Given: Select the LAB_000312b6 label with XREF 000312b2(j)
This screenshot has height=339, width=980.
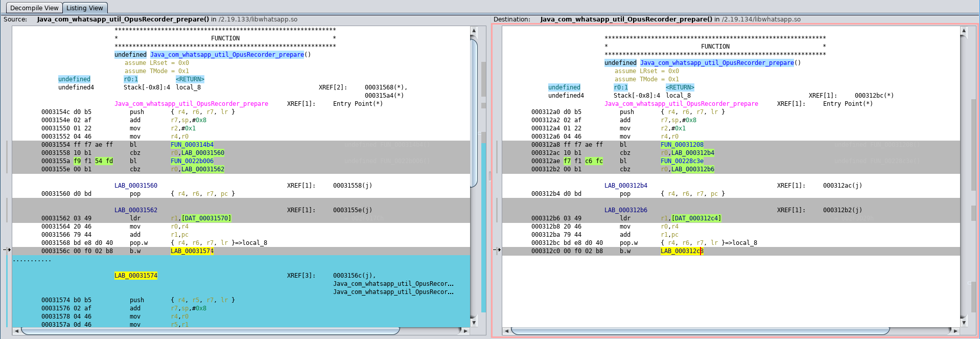Looking at the screenshot, I should coord(626,210).
